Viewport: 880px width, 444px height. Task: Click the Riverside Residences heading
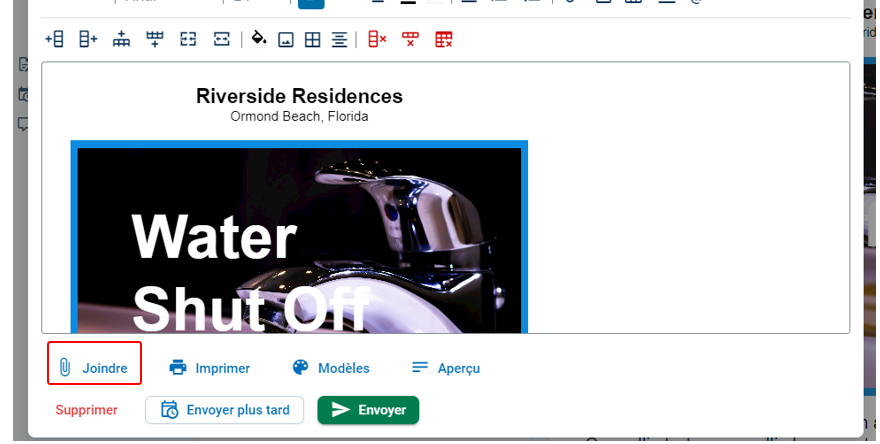pos(299,96)
